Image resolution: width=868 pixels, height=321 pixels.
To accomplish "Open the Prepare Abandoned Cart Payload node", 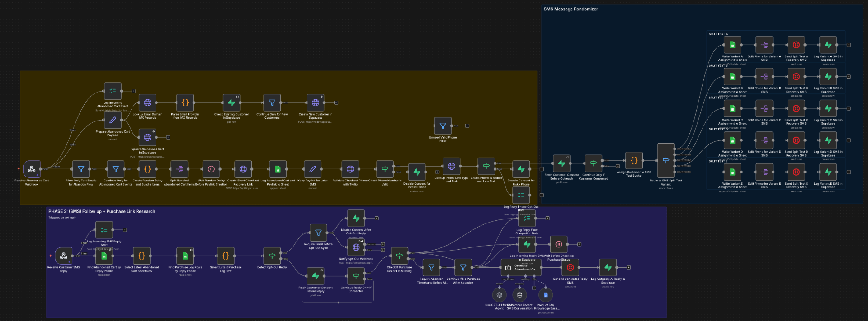I will pos(113,120).
